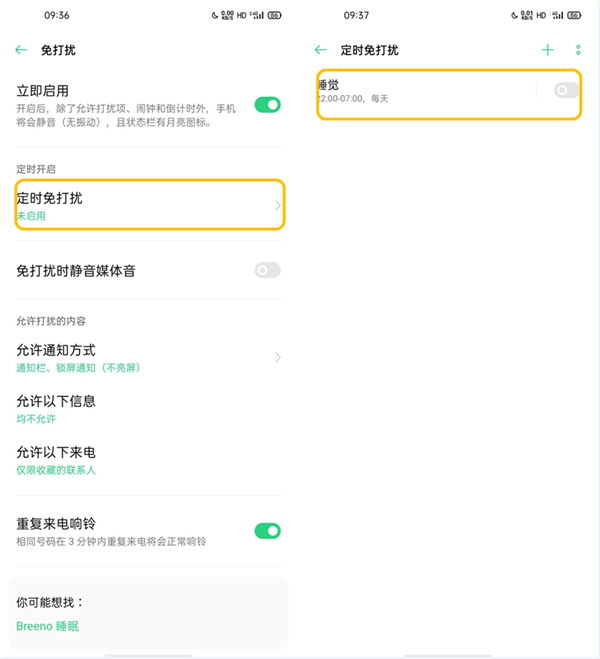Add a new scheduled do-not-disturb rule
The height and width of the screenshot is (659, 600).
point(547,50)
